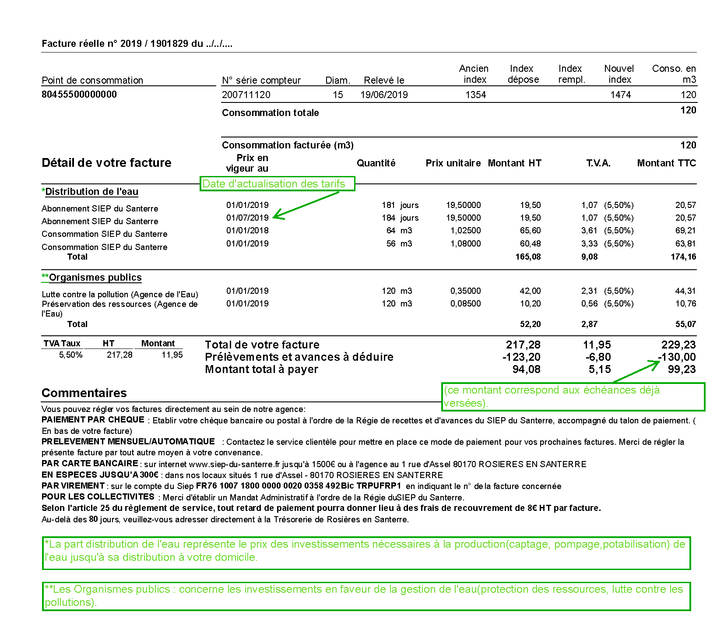Viewport: 724px width, 634px height.
Task: Click the deducted amount -130,00
Action: pos(677,357)
